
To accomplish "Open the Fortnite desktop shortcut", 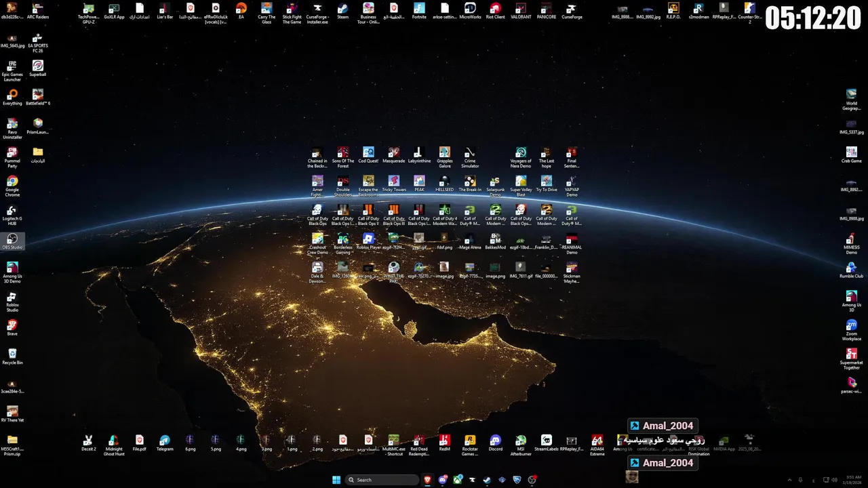I will point(419,11).
